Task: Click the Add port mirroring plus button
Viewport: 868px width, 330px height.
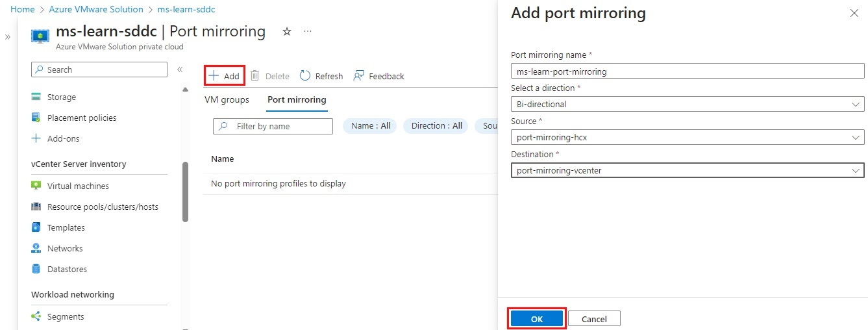Action: (x=224, y=76)
